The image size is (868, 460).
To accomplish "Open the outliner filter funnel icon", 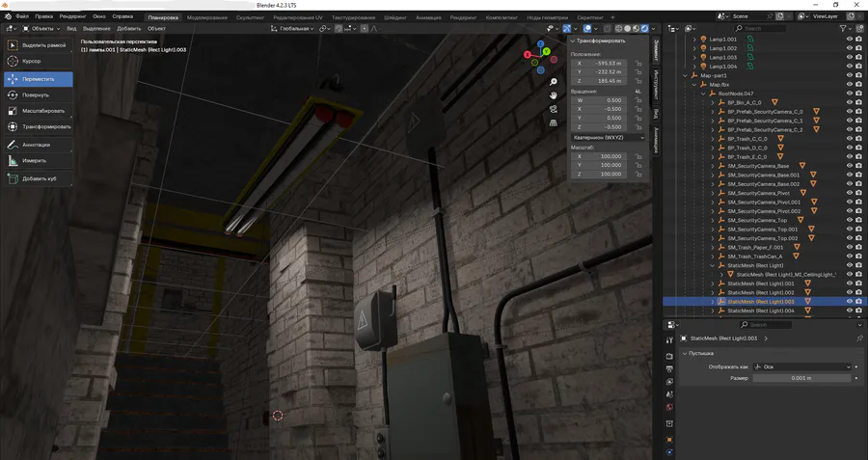I will tap(843, 28).
